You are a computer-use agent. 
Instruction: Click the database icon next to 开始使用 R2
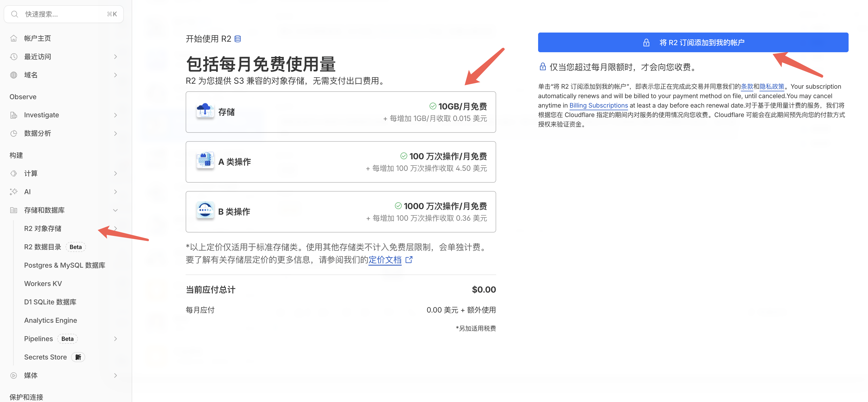pos(238,39)
